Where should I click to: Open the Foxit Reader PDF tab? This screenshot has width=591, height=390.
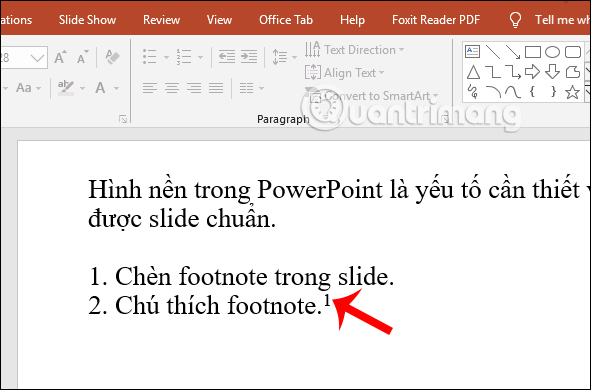(436, 20)
